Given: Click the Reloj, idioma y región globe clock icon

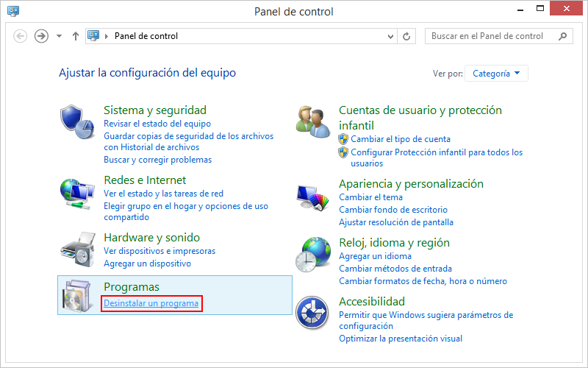Looking at the screenshot, I should point(313,254).
